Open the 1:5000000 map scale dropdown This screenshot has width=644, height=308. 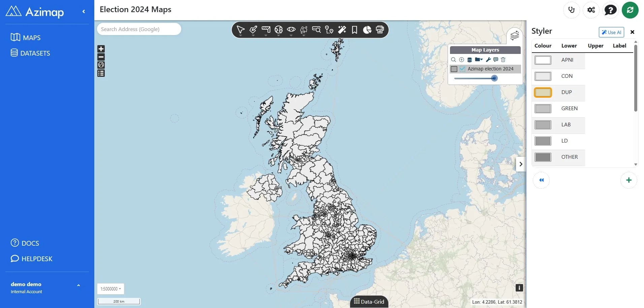110,289
